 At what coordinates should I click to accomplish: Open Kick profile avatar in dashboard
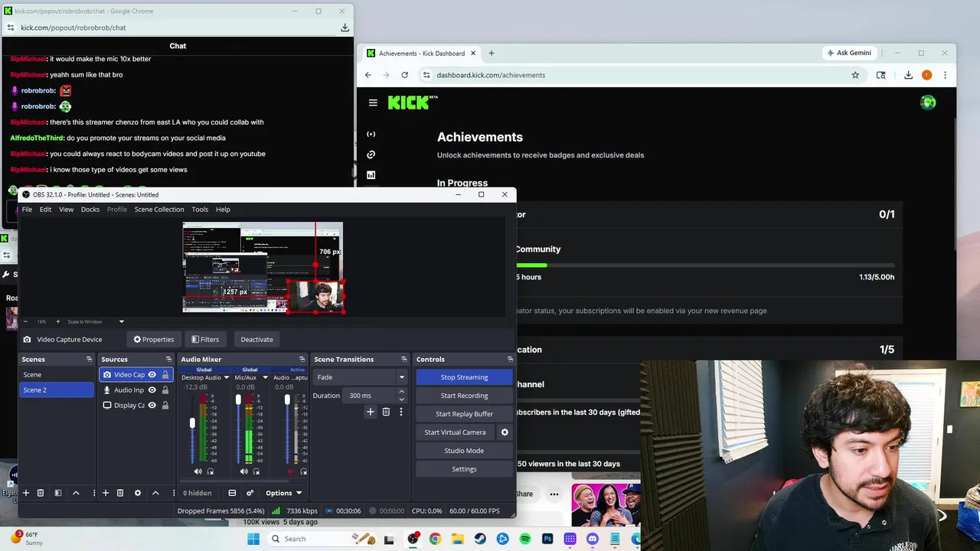(928, 103)
